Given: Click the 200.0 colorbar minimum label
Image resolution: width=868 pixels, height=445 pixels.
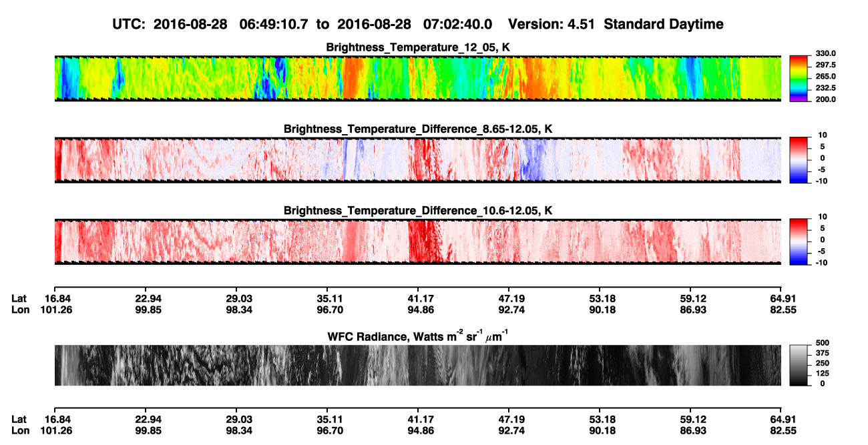Looking at the screenshot, I should click(x=825, y=99).
